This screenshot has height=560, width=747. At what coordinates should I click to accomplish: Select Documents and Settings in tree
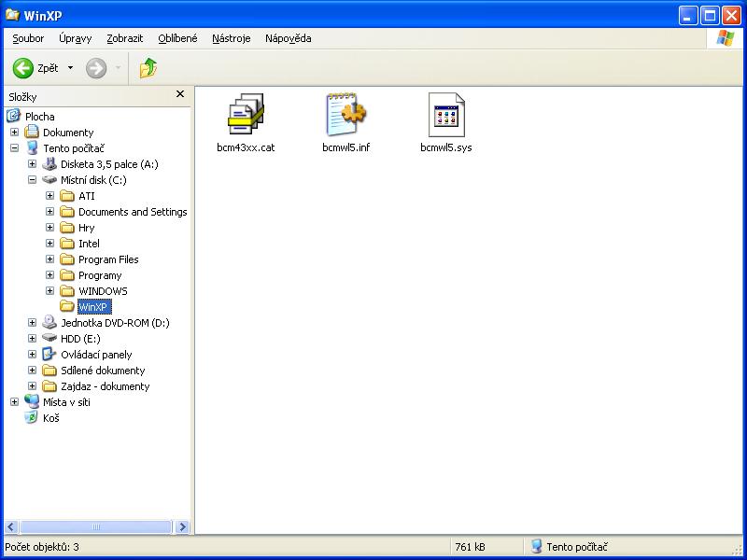pyautogui.click(x=133, y=212)
